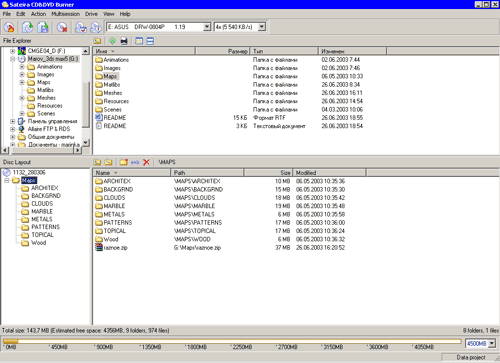Expand the Maps folder in File Explorer tree
This screenshot has height=363, width=500.
pyautogui.click(x=22, y=82)
